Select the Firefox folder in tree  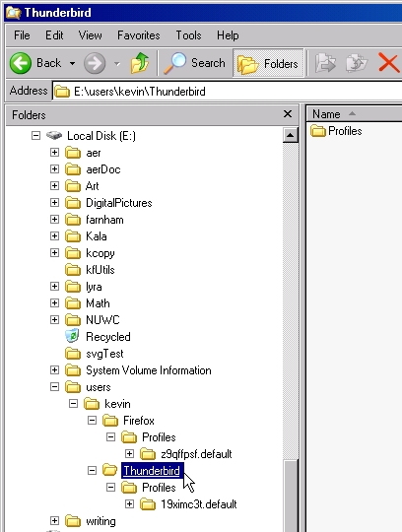138,421
